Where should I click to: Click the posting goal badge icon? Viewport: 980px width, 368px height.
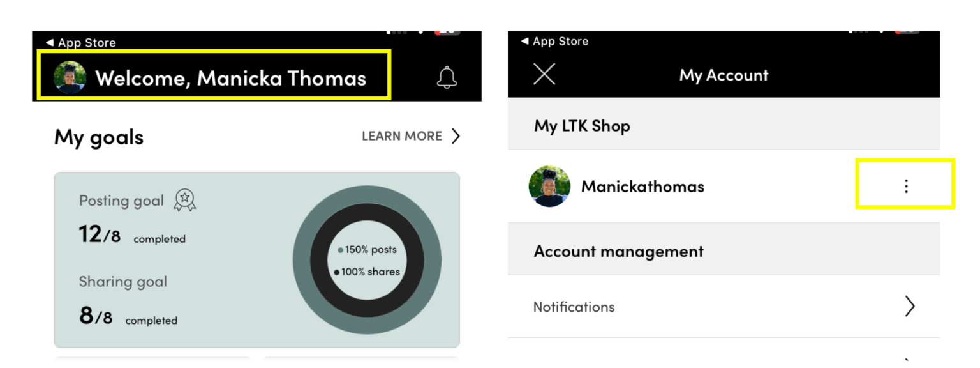184,200
